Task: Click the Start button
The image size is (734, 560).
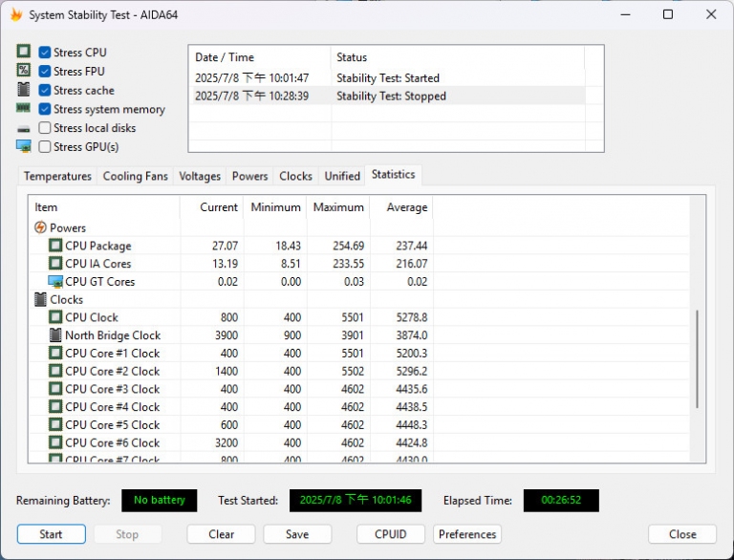Action: click(51, 534)
